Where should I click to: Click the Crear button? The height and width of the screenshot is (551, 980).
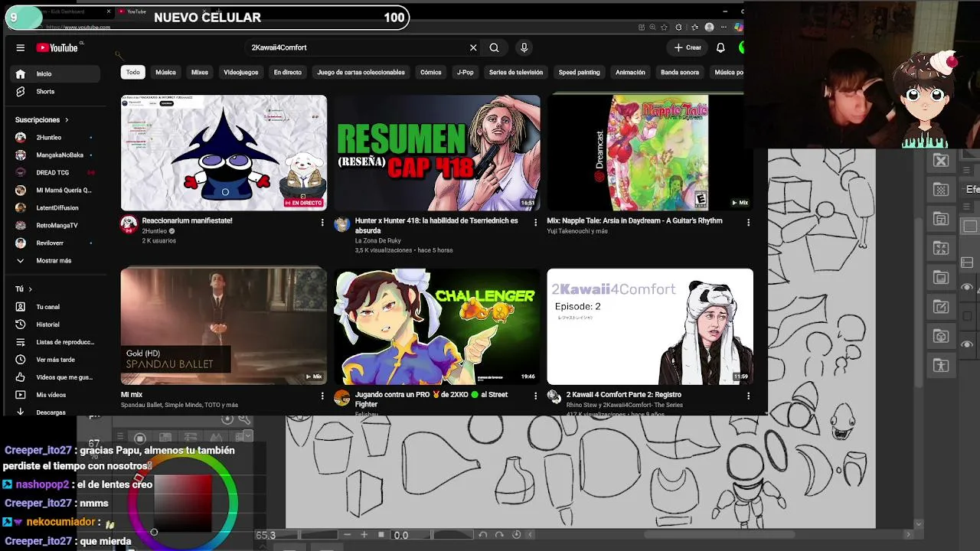point(687,47)
